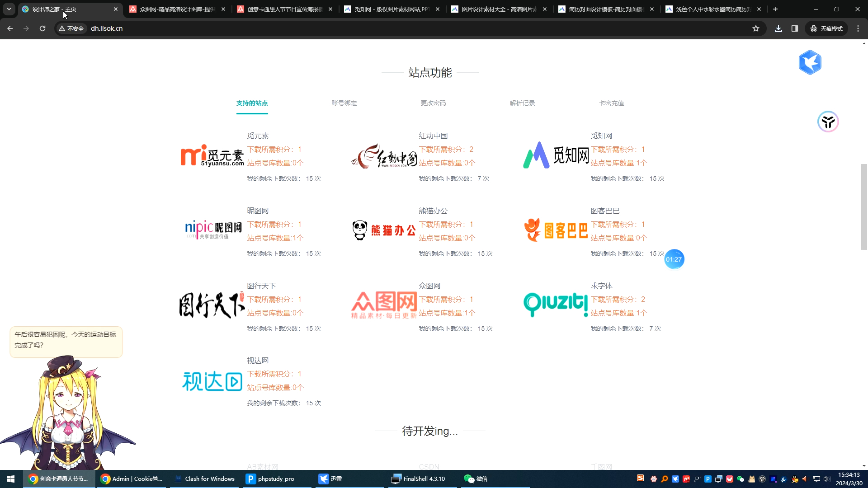Click the 熊猫办公 panda logo

[384, 230]
